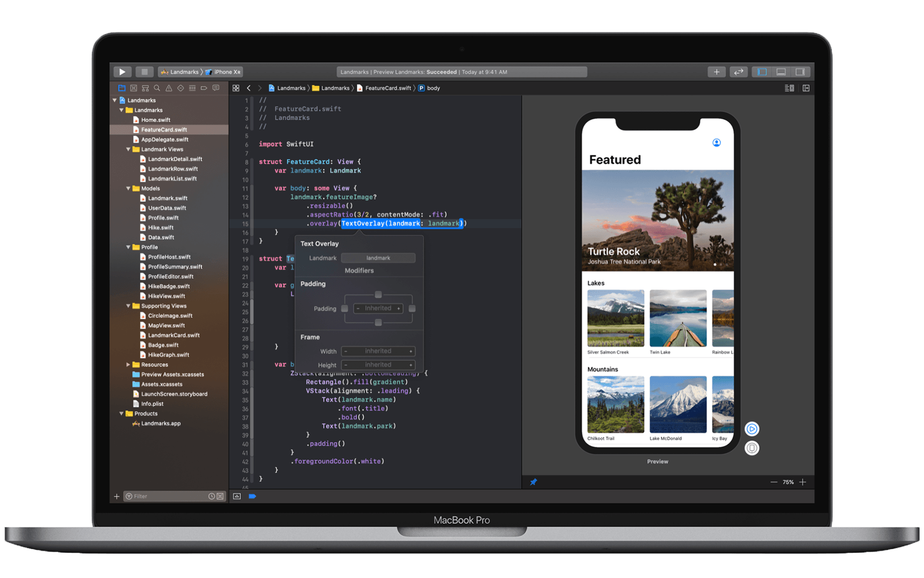Image resolution: width=924 pixels, height=578 pixels.
Task: Open editor options lines icon
Action: (789, 88)
